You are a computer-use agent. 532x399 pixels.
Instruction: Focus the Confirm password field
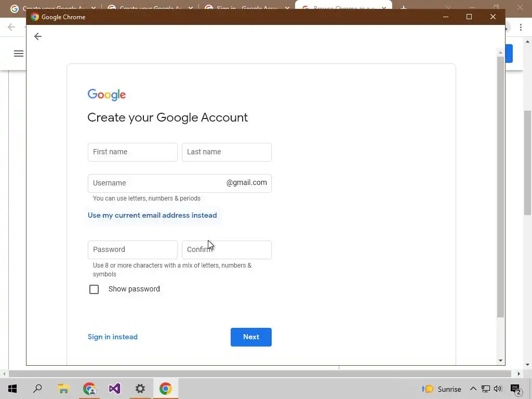coord(227,250)
